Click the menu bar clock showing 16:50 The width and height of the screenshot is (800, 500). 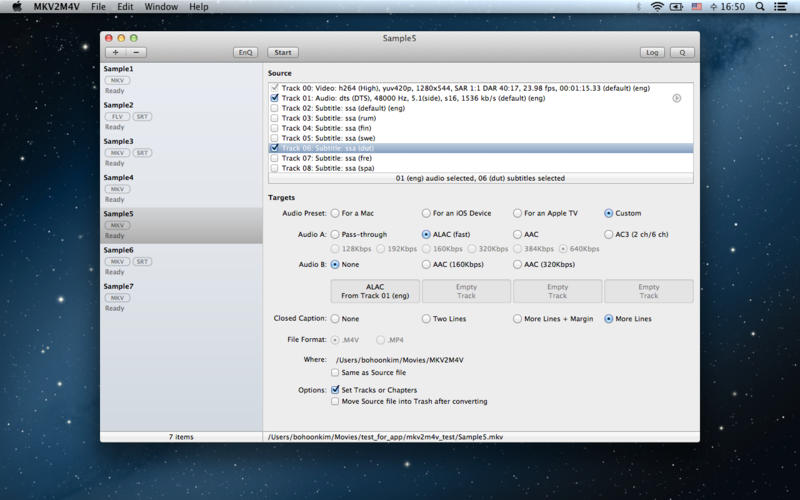tap(732, 7)
